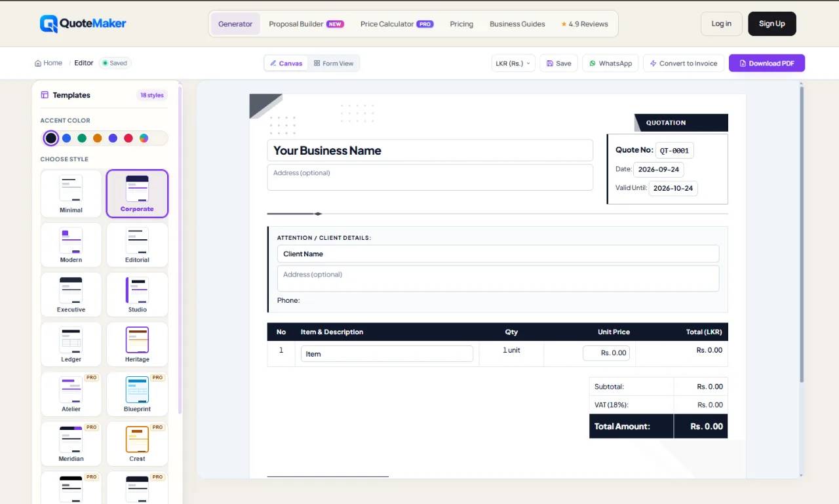839x504 pixels.
Task: Click the Home breadcrumb icon
Action: [x=38, y=63]
